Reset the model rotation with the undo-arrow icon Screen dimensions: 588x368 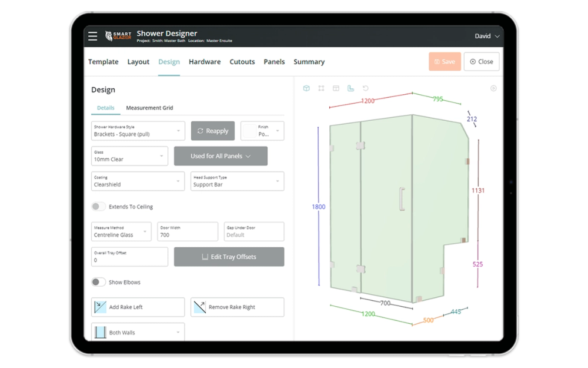point(365,88)
